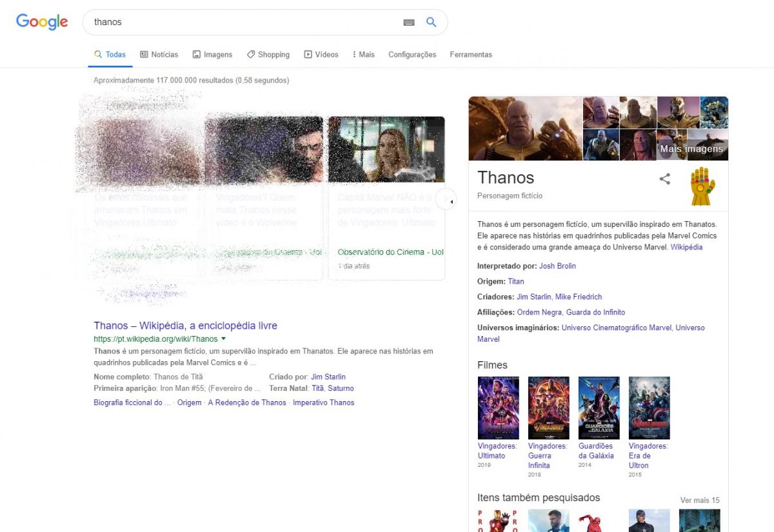Click Personagem fictício subtitle

510,195
